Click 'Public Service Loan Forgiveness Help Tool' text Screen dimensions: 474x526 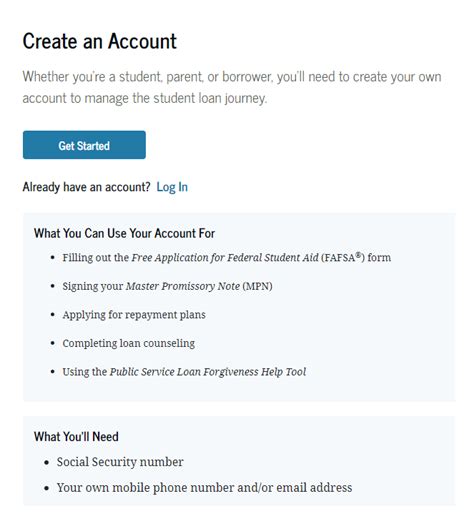point(208,372)
